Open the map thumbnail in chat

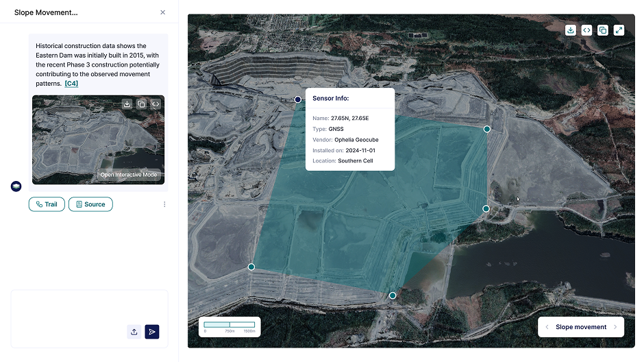(x=98, y=140)
